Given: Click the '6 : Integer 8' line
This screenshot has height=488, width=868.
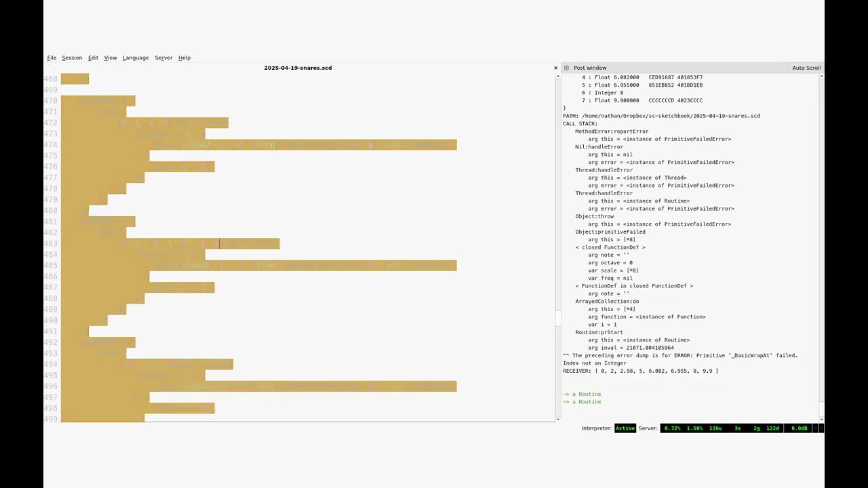Looking at the screenshot, I should (602, 93).
